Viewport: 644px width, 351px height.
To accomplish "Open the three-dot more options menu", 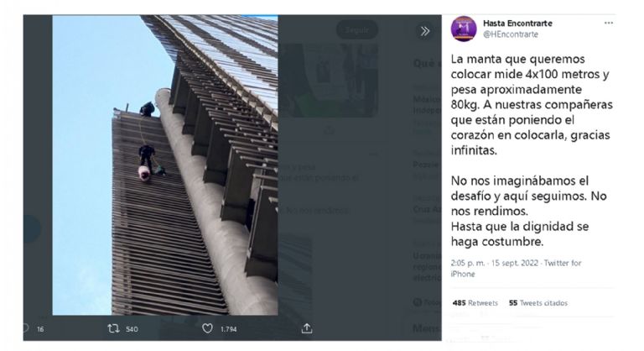I will point(609,23).
